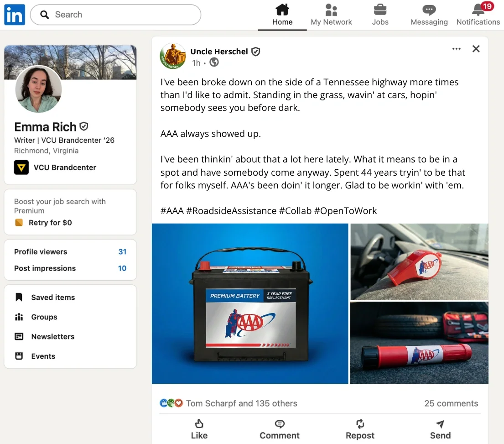Click the search magnifier icon
504x444 pixels.
(44, 15)
